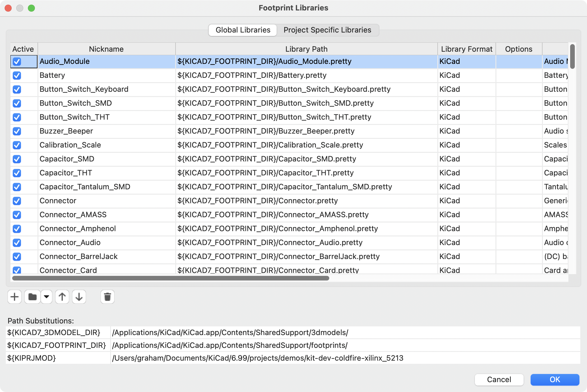This screenshot has height=392, width=587.
Task: Click the Button_Switch_SMD.pretty path cell
Action: (306, 103)
